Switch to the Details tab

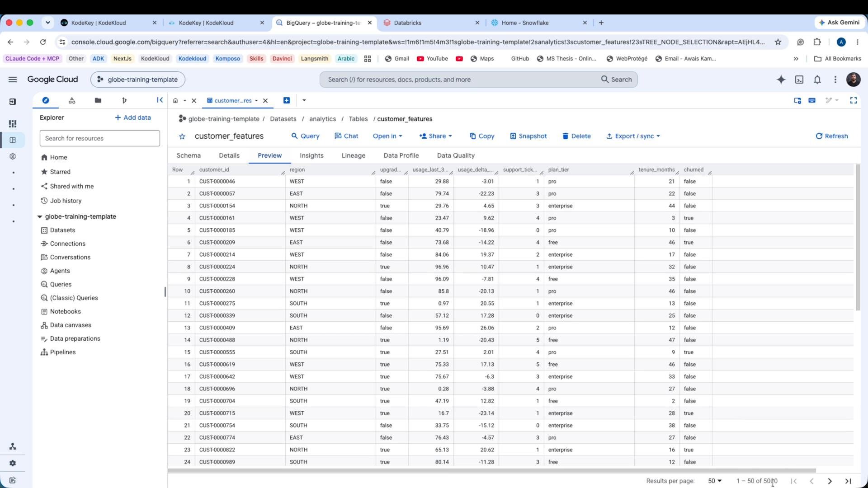point(229,155)
